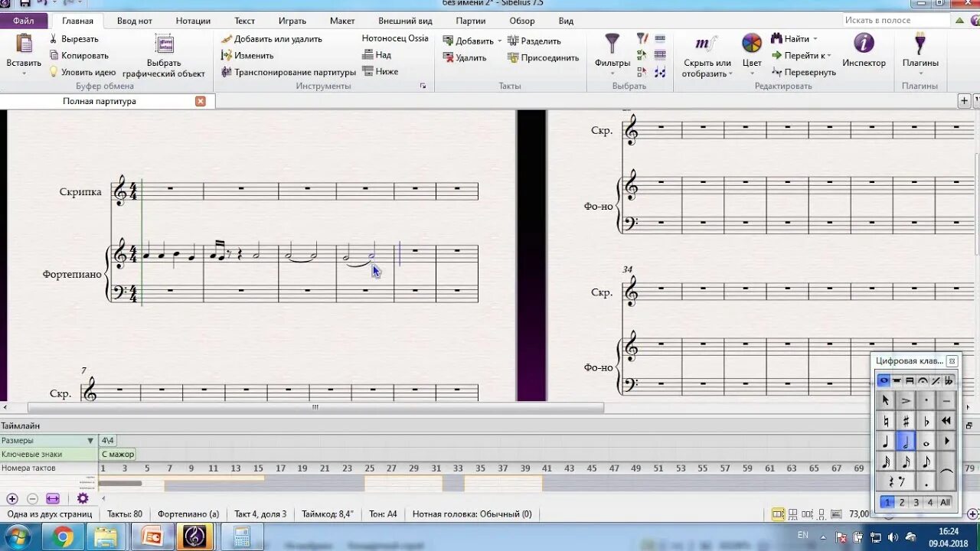Toggle natural accidental on keypad

(886, 421)
